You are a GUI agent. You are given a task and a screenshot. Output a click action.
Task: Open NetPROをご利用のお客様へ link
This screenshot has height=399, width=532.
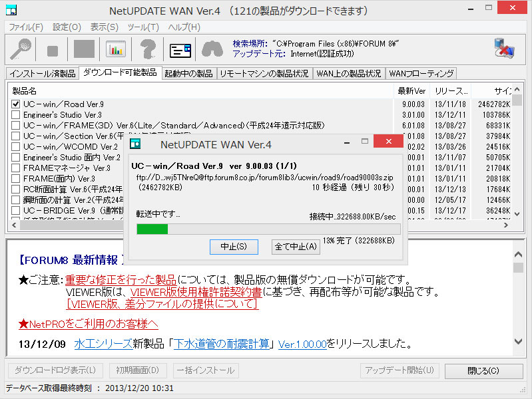[x=88, y=324]
